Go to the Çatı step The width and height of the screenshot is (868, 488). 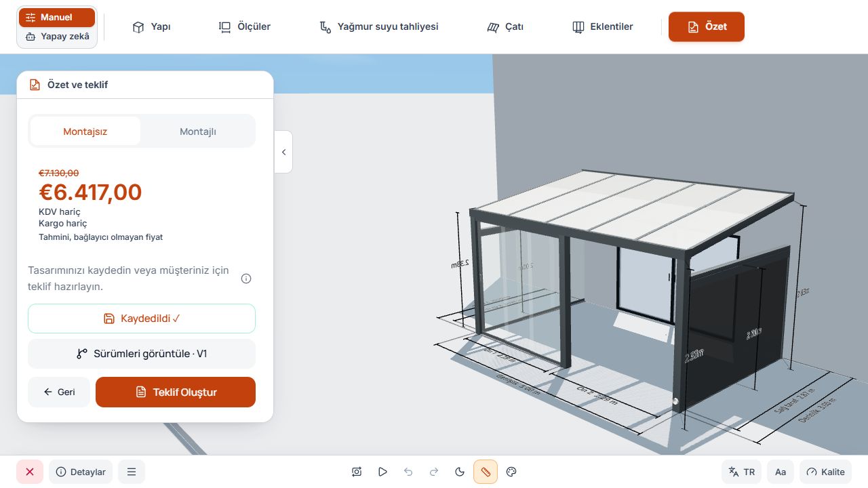[505, 26]
